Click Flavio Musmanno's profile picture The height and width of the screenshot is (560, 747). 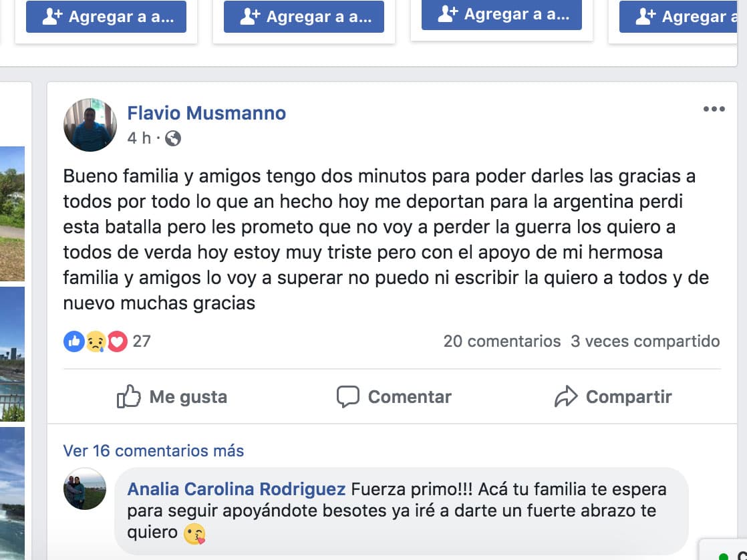(x=90, y=125)
